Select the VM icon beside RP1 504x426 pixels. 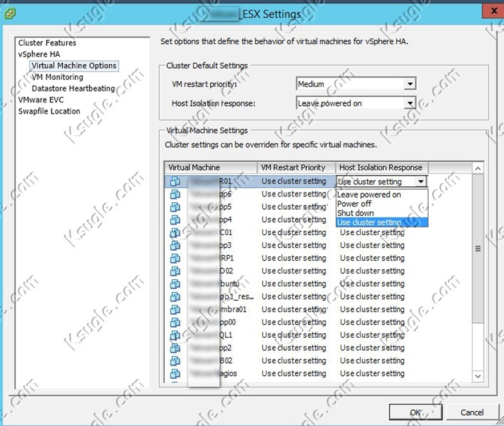pos(175,259)
